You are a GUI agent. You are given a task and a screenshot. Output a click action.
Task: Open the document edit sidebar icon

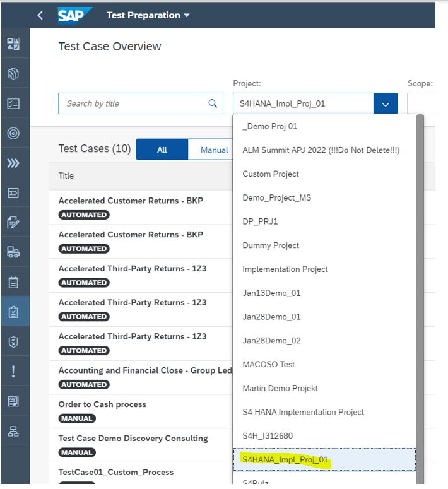pos(13,223)
